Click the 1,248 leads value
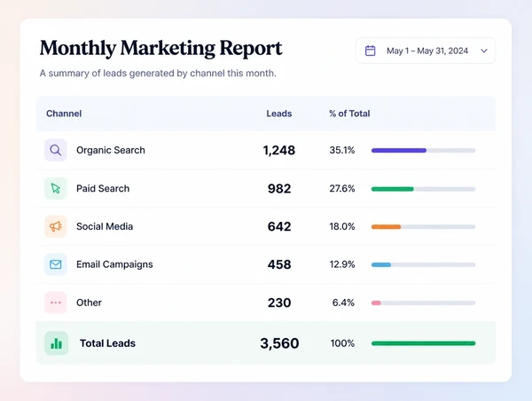Image resolution: width=532 pixels, height=401 pixels. point(279,150)
